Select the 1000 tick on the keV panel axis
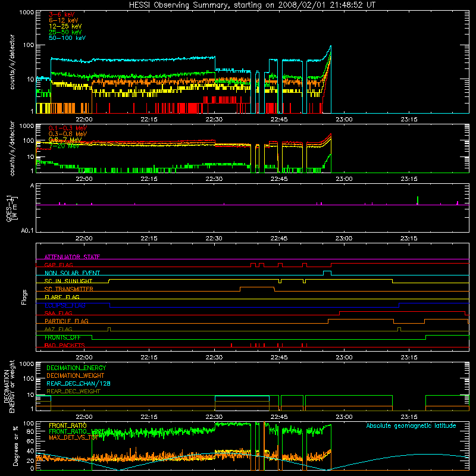476x476 pixels. (27, 12)
